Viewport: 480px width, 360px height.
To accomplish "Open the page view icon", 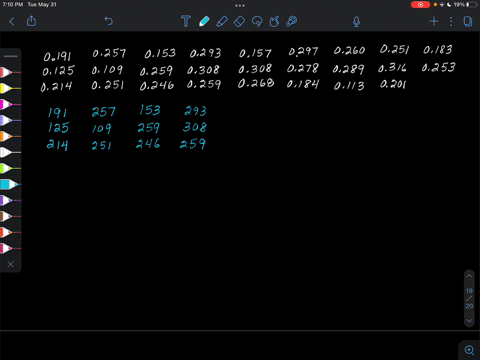I will pos(468,22).
